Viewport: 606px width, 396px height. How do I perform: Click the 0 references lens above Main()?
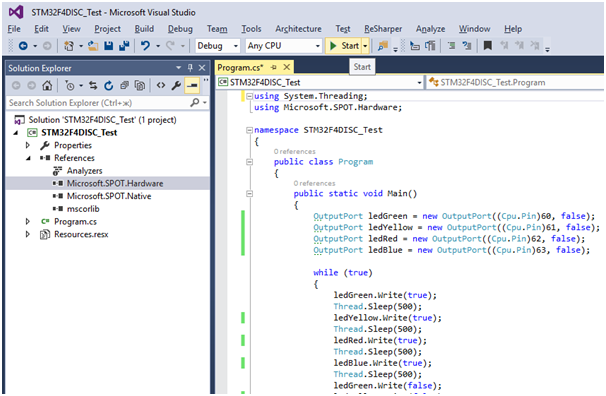click(x=314, y=183)
